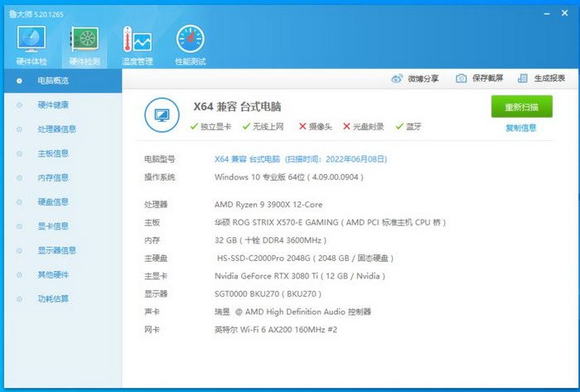Click the blue computer monitor icon
Screen dimensions: 580x392
point(162,114)
